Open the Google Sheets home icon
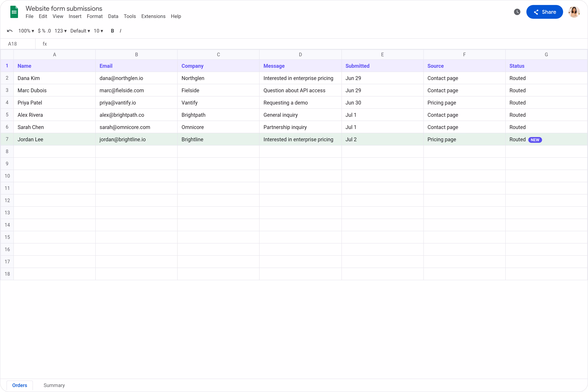 click(x=14, y=12)
